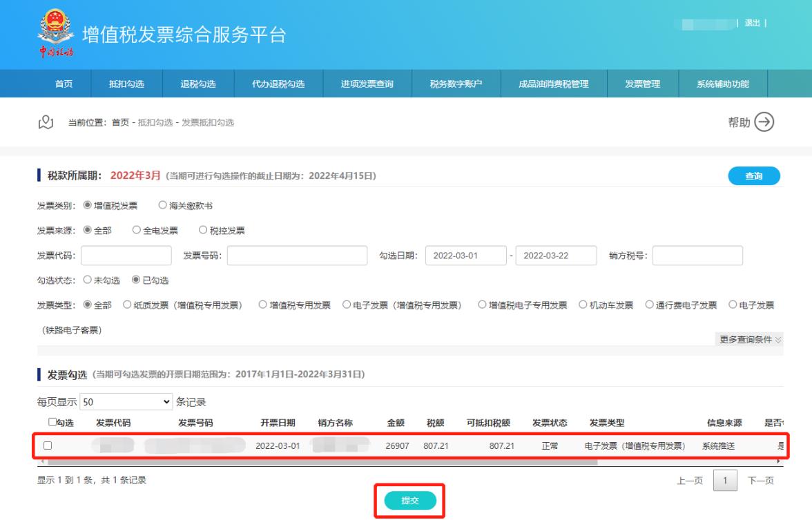Select the 海关缴款书 radio button
Viewport: 812px width, 527px height.
click(164, 205)
